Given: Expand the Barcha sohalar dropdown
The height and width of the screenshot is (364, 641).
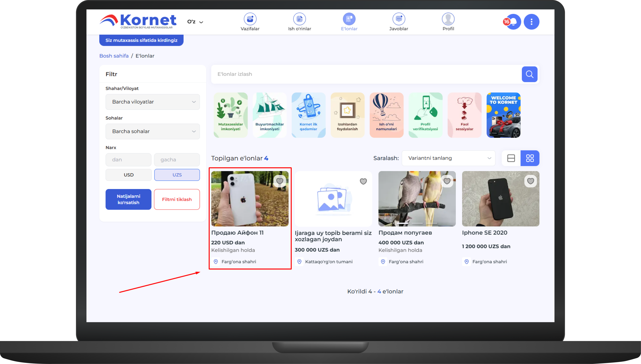Looking at the screenshot, I should click(153, 131).
